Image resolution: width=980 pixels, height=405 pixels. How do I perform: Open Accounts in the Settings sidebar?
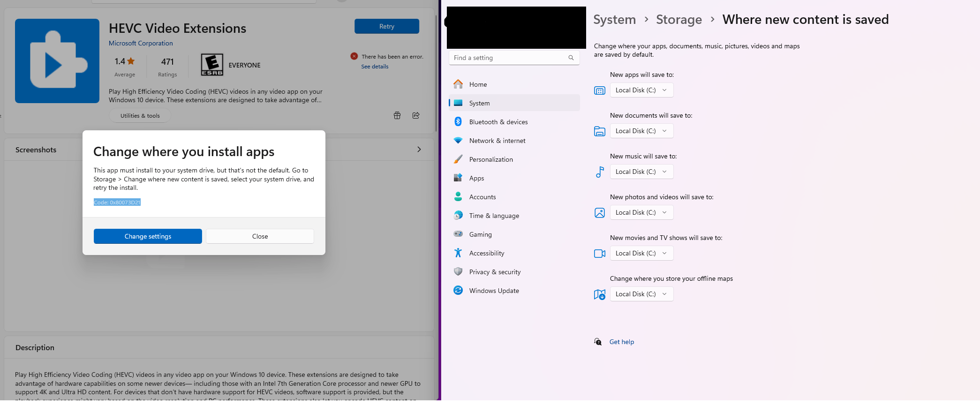coord(514,197)
